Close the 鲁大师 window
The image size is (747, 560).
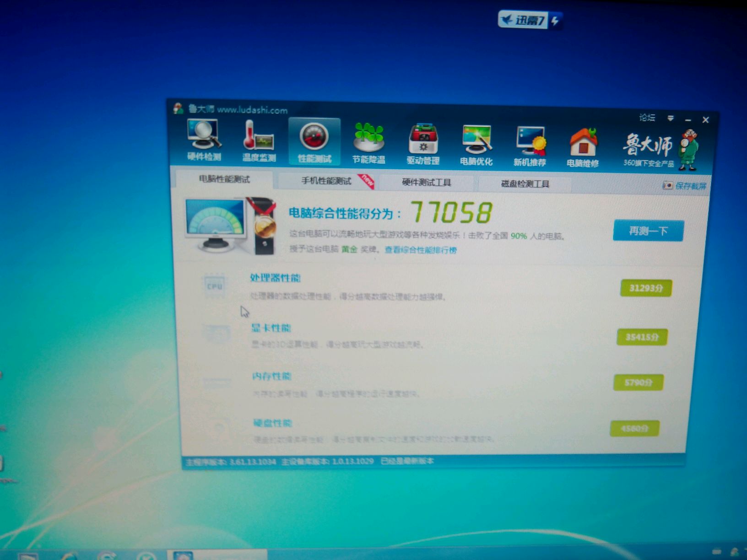(x=705, y=120)
